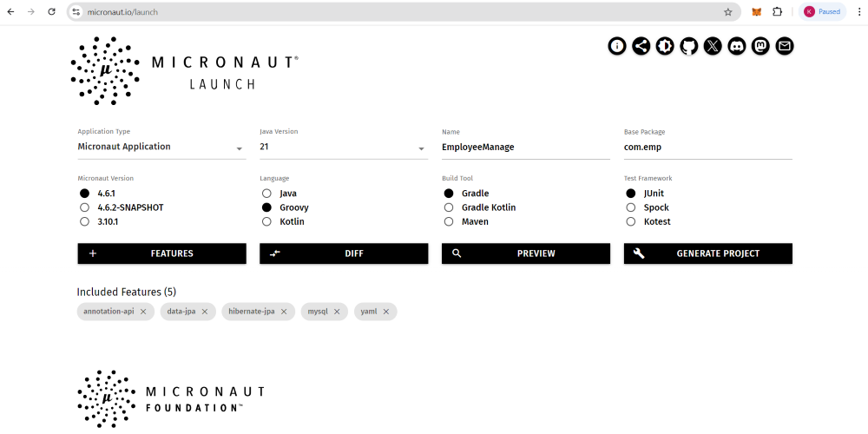Select Micronaut version 3.10.1

84,221
